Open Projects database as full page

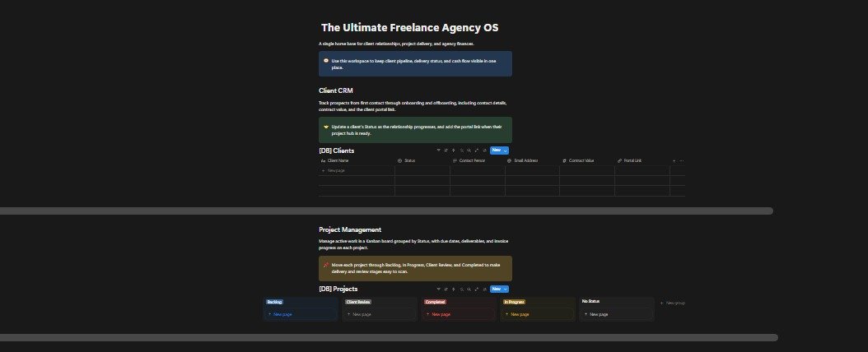coord(477,289)
